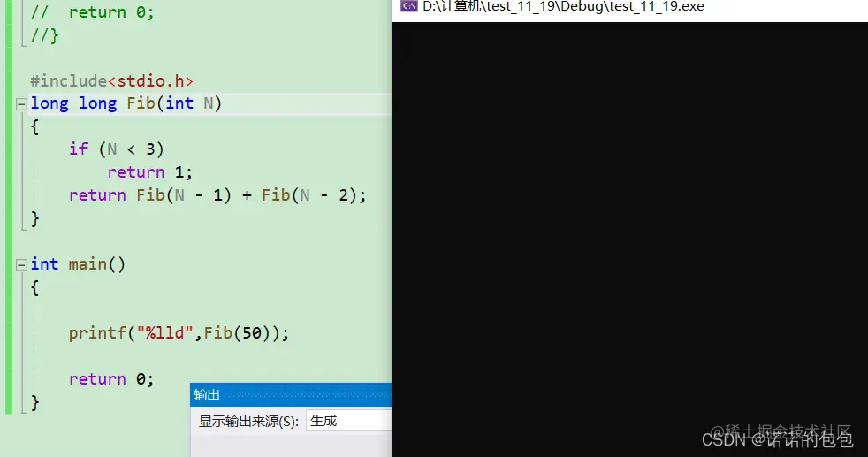The width and height of the screenshot is (868, 457).
Task: Open the output source dropdown showing 生成
Action: click(x=349, y=421)
